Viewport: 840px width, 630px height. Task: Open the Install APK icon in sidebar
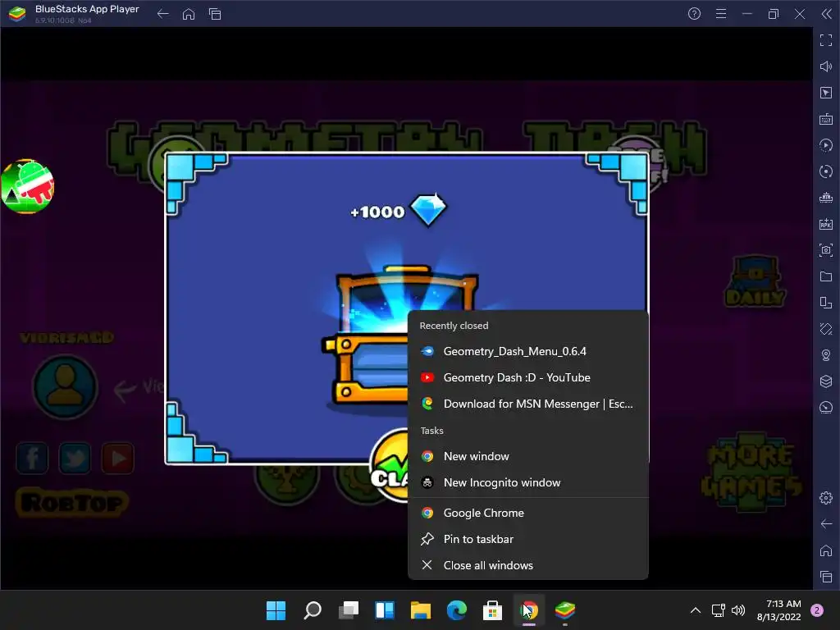click(x=826, y=224)
